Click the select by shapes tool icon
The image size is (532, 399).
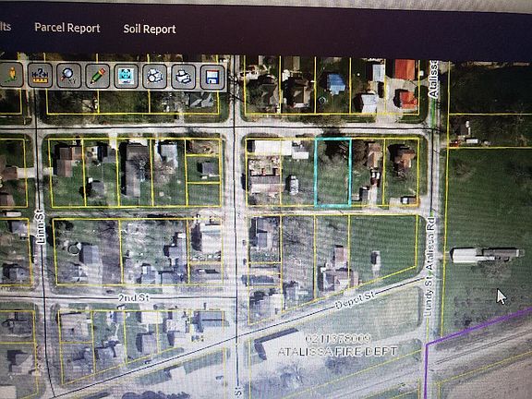point(155,77)
